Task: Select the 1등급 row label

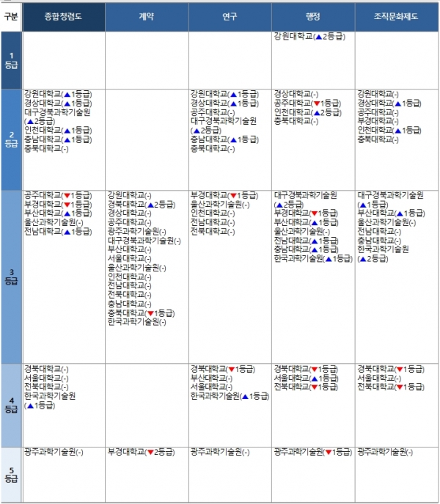Action: pos(12,60)
